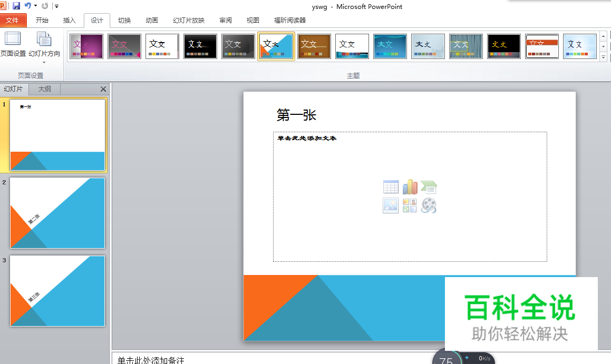Apply the plain white theme thumbnail
This screenshot has width=611, height=364.
click(162, 46)
